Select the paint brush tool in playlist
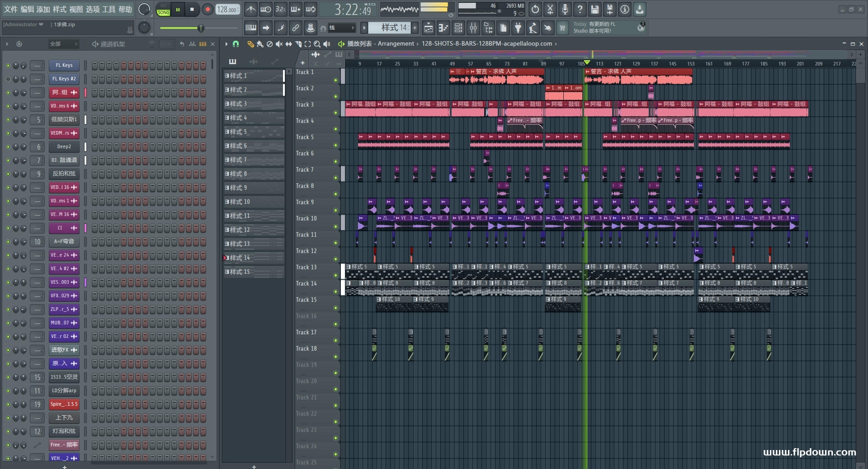The image size is (868, 469). pos(259,44)
